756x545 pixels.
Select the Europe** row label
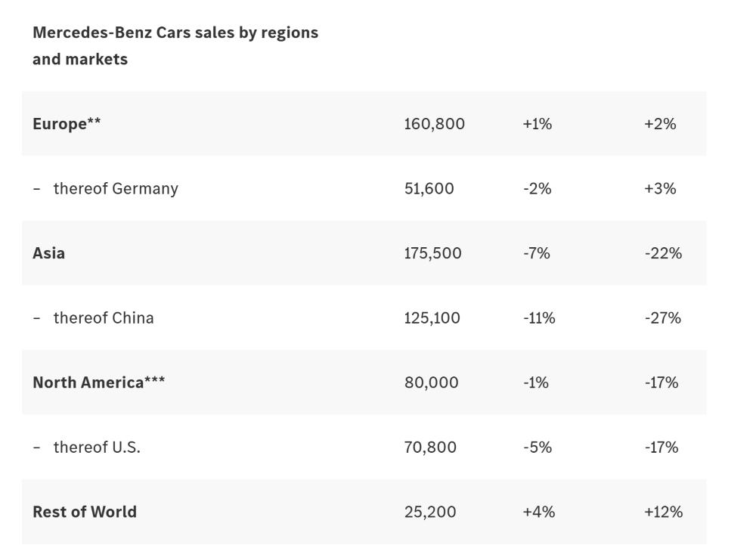pos(67,124)
